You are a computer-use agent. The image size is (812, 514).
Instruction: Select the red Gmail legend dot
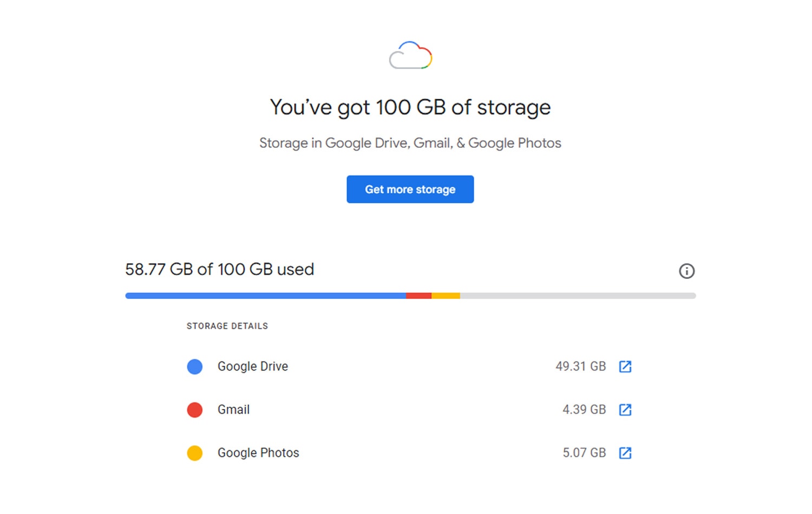[194, 409]
